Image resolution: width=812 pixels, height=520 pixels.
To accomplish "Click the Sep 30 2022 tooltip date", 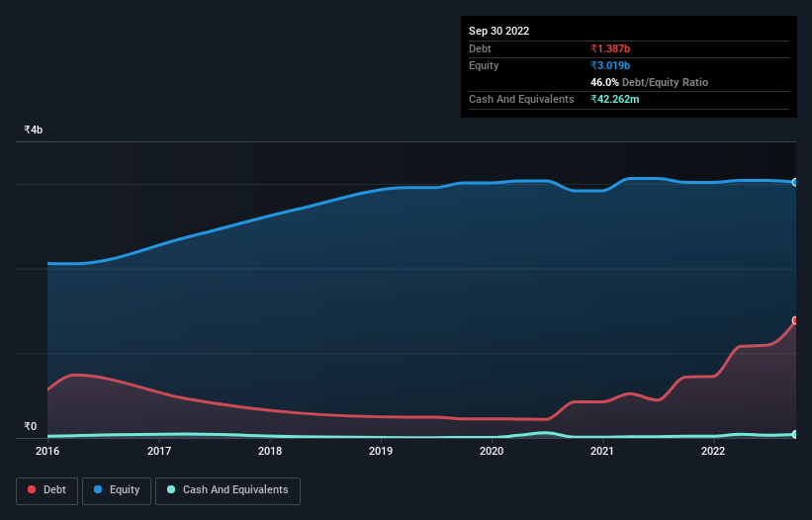I will [x=498, y=31].
